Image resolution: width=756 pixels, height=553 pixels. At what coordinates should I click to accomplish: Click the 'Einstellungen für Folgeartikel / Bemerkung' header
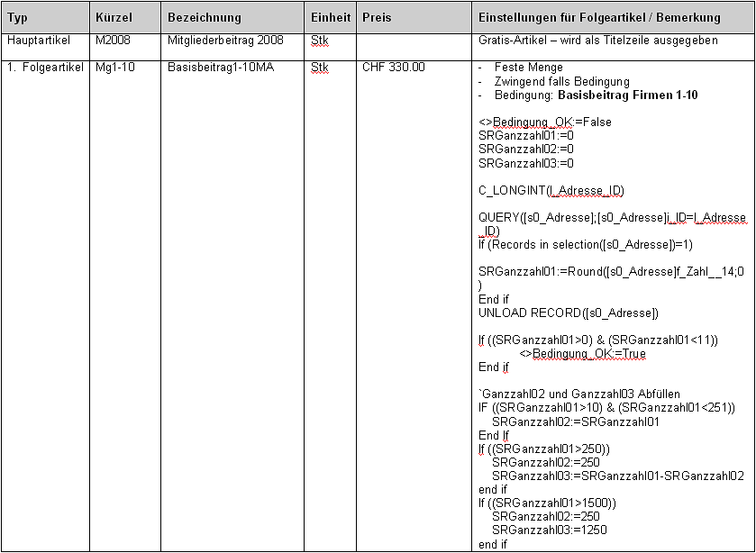pos(599,18)
